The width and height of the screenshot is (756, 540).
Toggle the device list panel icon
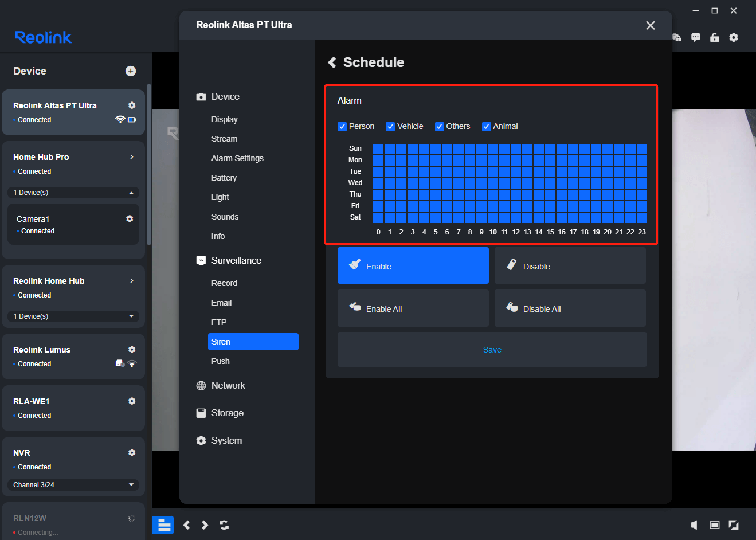[163, 525]
